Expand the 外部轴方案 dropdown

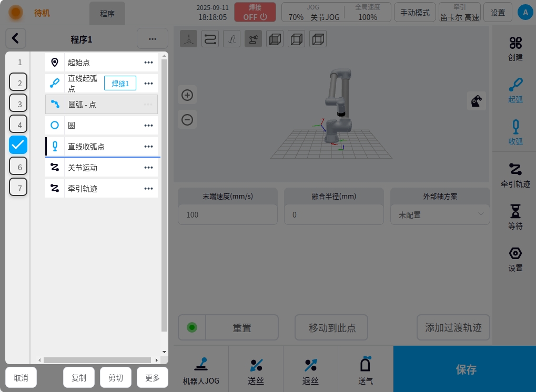click(440, 214)
